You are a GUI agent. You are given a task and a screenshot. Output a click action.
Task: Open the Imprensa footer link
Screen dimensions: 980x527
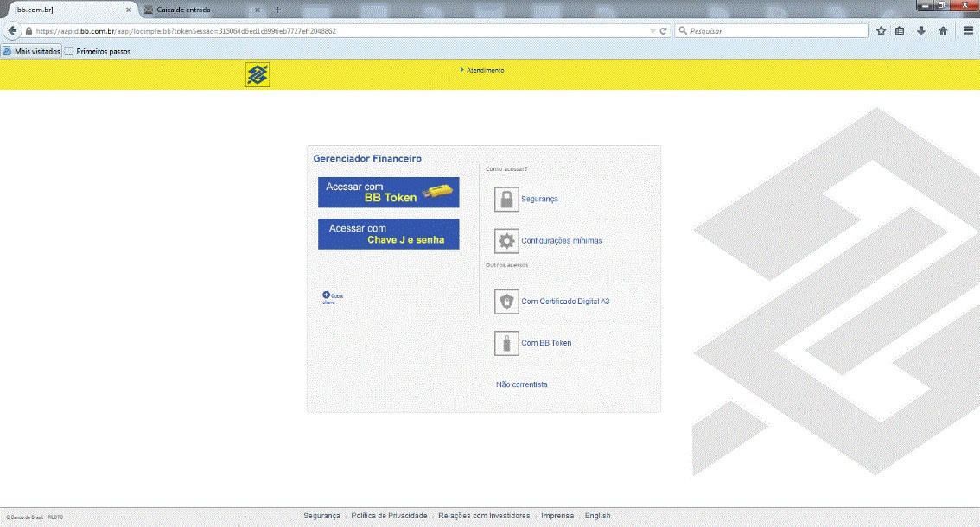pyautogui.click(x=557, y=516)
